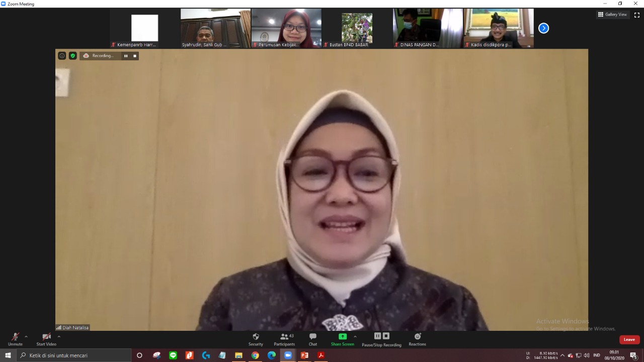Stop recording in the top-left indicator
This screenshot has height=362, width=644.
coord(135,56)
